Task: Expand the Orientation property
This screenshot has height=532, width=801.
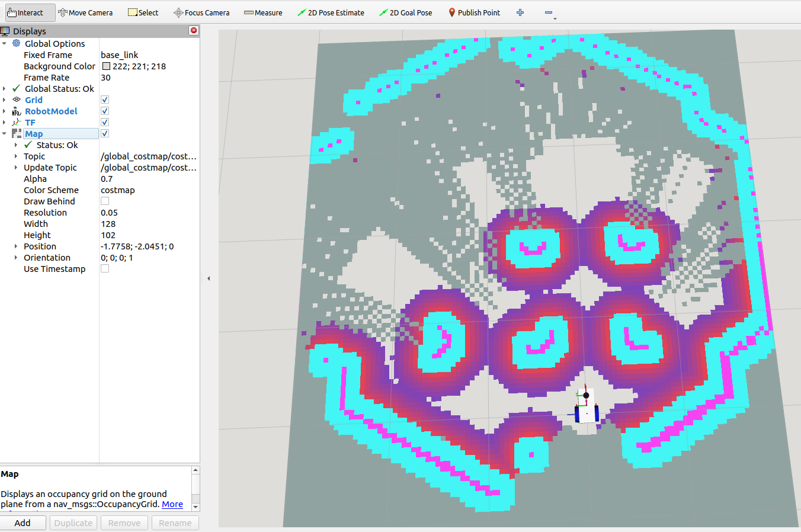Action: (x=16, y=257)
